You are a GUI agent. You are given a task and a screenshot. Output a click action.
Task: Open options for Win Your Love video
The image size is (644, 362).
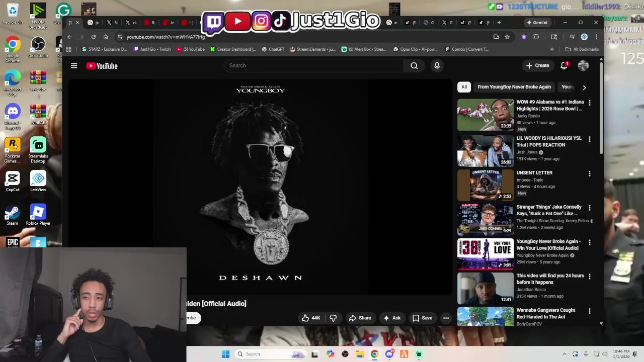click(x=590, y=242)
